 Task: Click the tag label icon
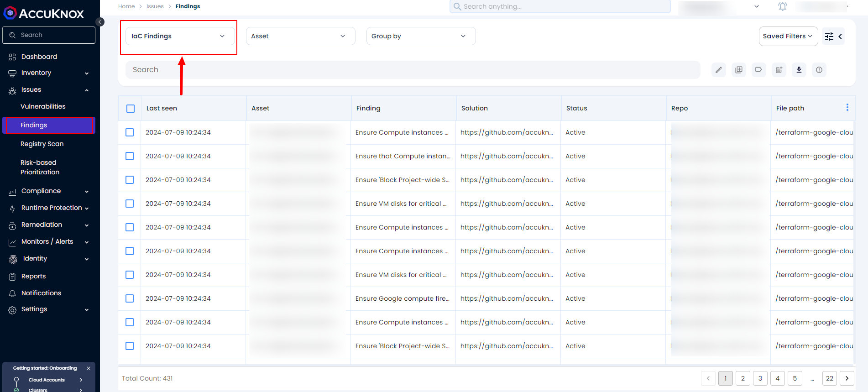(x=758, y=70)
